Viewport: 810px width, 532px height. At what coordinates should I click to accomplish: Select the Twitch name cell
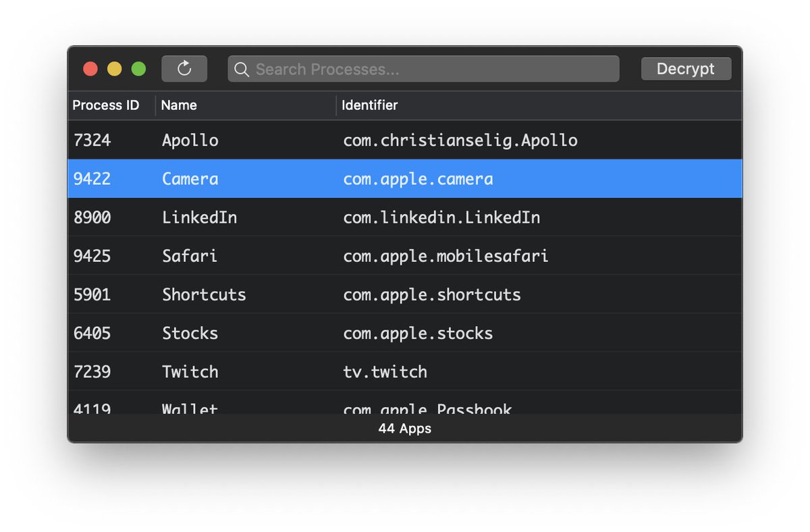(x=190, y=371)
